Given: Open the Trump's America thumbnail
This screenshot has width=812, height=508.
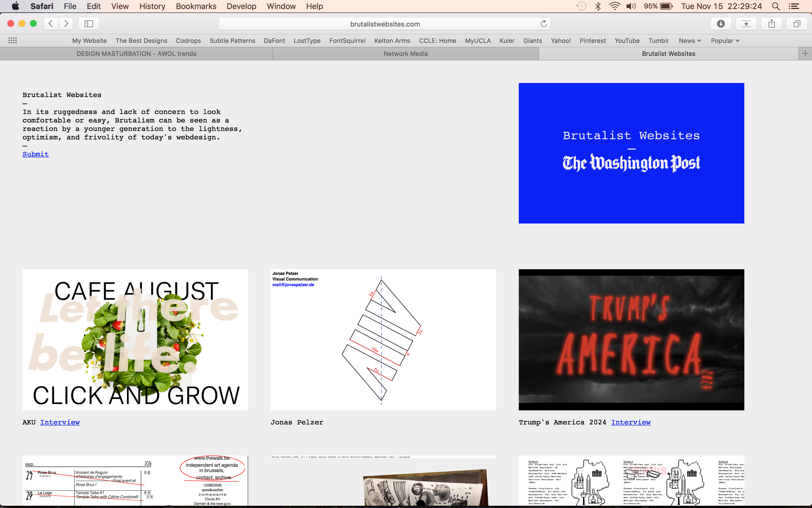Looking at the screenshot, I should (x=631, y=340).
